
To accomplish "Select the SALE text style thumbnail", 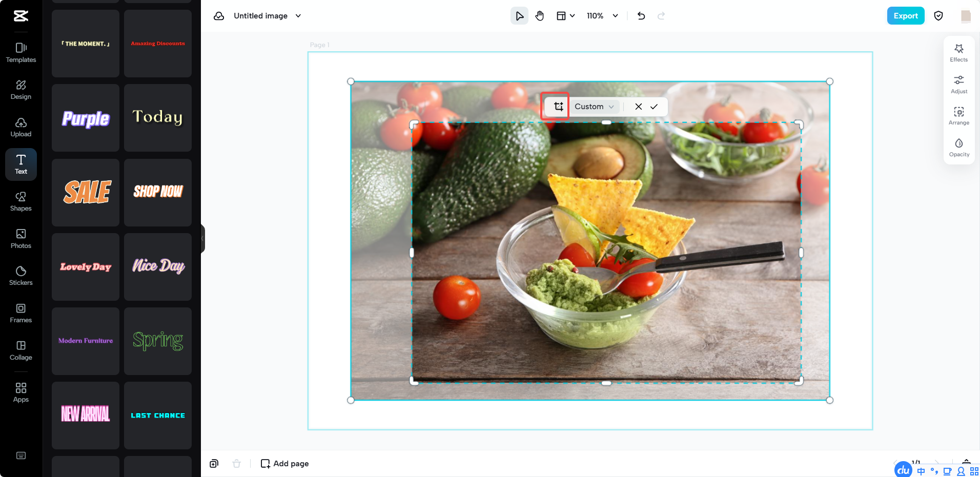I will click(85, 192).
